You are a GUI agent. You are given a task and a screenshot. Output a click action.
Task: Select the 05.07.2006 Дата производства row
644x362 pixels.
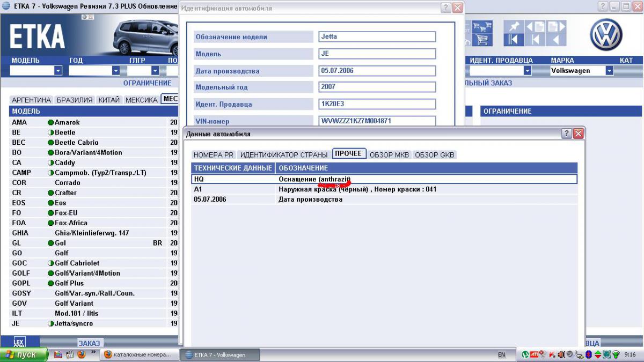tap(384, 200)
